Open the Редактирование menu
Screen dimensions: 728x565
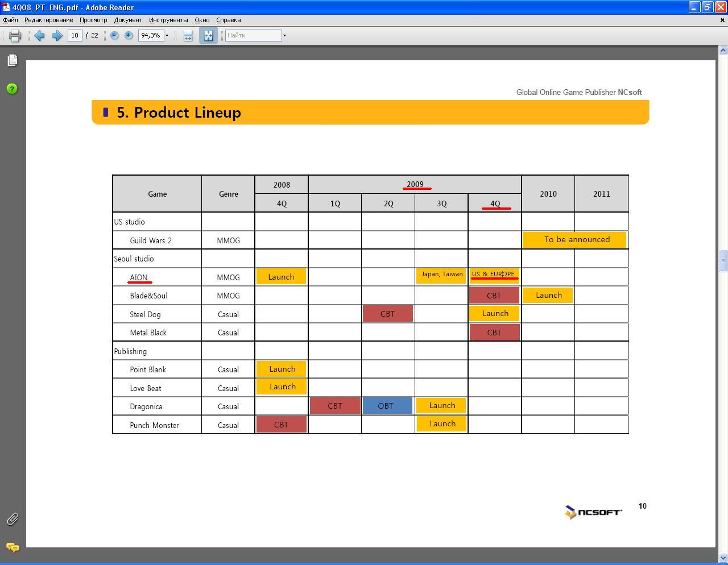point(48,20)
